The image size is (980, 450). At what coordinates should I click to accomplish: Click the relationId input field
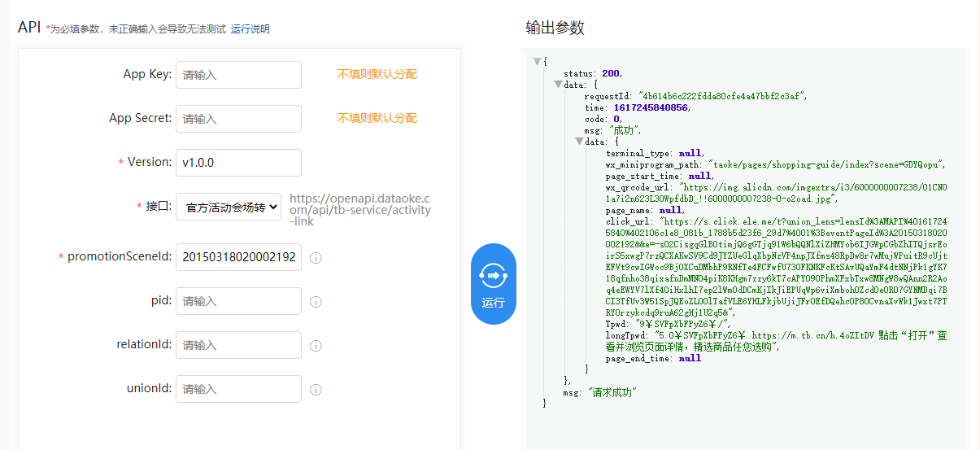pyautogui.click(x=238, y=345)
